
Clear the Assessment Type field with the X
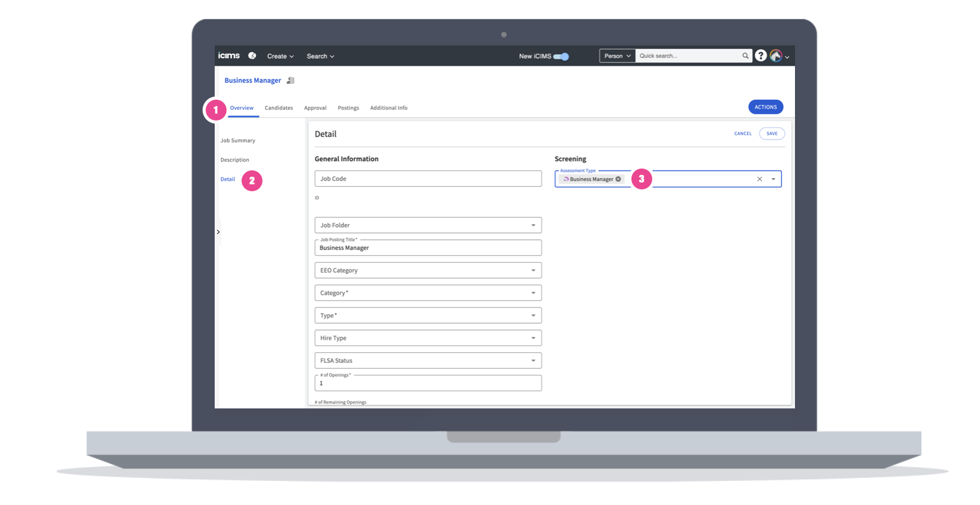tap(760, 179)
